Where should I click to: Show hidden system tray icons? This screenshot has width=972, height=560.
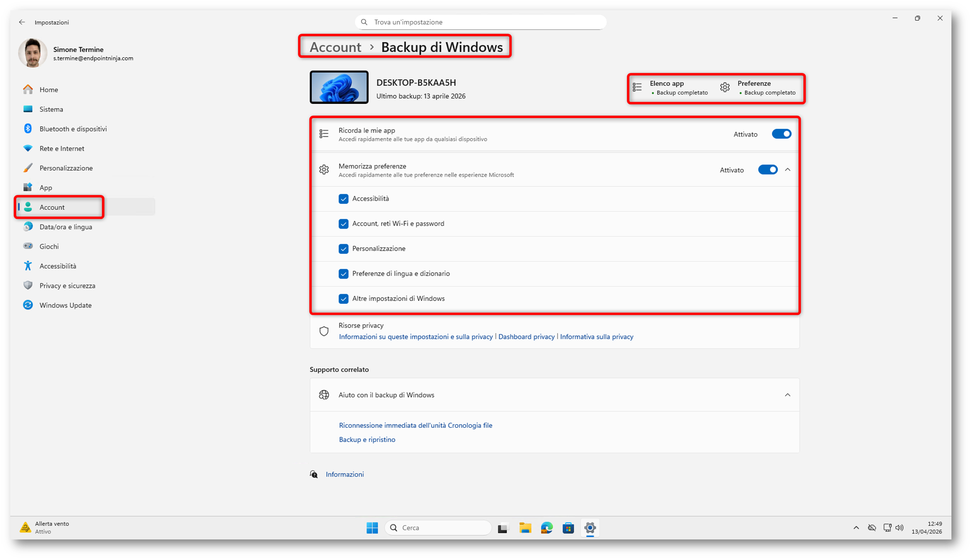point(856,528)
